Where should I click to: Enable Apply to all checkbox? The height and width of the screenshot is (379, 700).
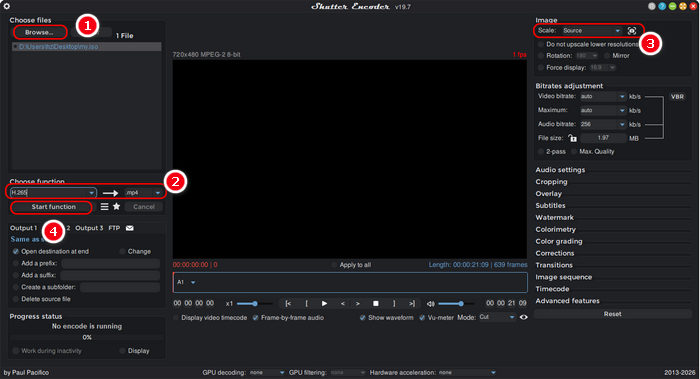pyautogui.click(x=334, y=265)
